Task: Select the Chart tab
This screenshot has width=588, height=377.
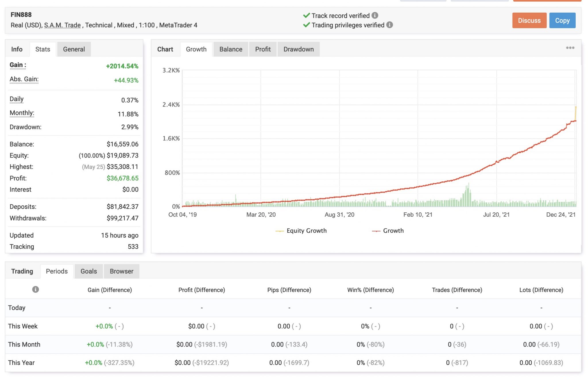Action: point(165,49)
